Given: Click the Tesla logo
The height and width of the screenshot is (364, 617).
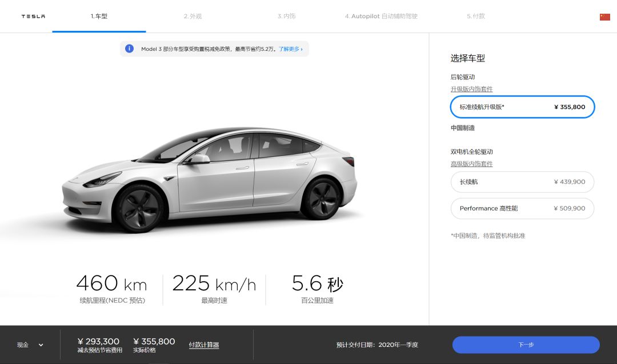Looking at the screenshot, I should click(x=33, y=17).
